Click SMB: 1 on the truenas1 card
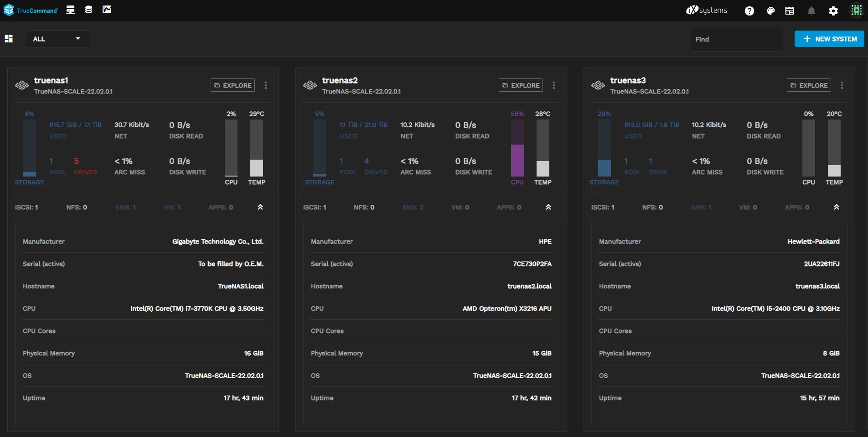The width and height of the screenshot is (868, 437). click(125, 207)
